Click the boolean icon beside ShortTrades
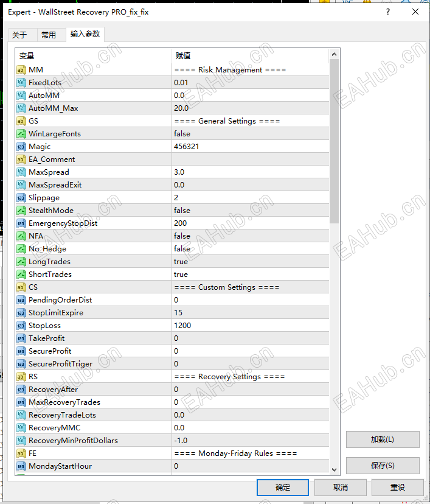Screen dimensions: 430x504 point(21,274)
